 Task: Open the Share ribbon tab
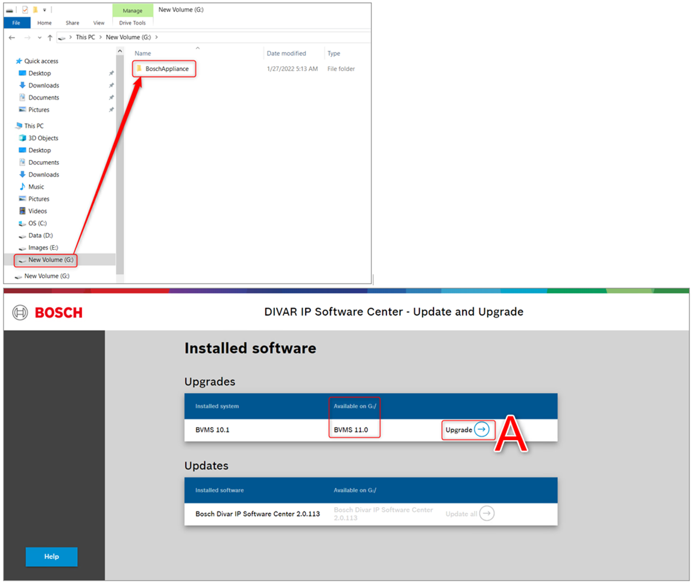click(x=72, y=23)
